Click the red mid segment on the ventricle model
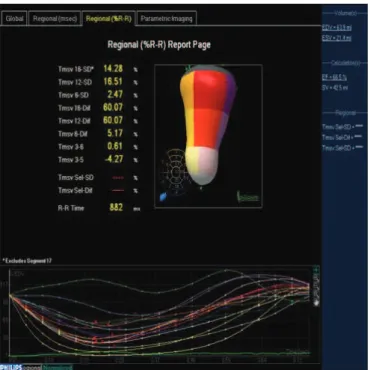 coord(208,128)
